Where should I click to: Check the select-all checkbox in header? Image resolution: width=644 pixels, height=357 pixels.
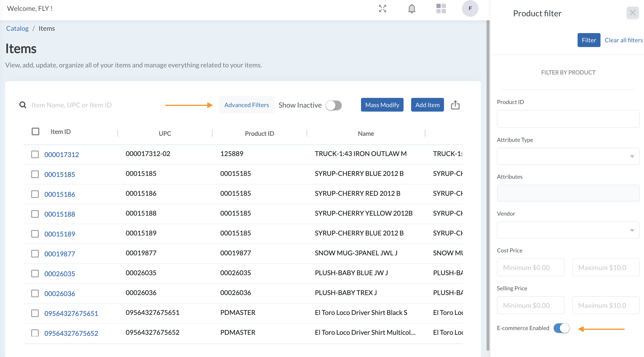click(x=35, y=131)
